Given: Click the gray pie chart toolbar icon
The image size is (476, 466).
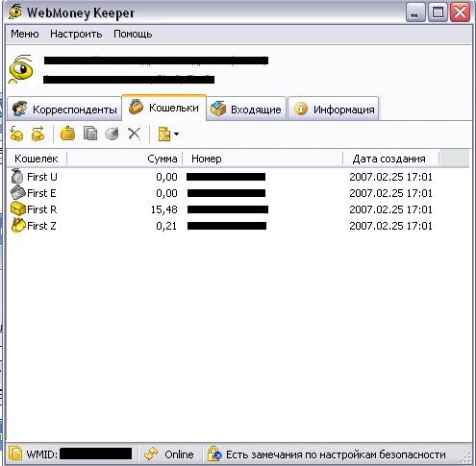Looking at the screenshot, I should click(x=112, y=134).
